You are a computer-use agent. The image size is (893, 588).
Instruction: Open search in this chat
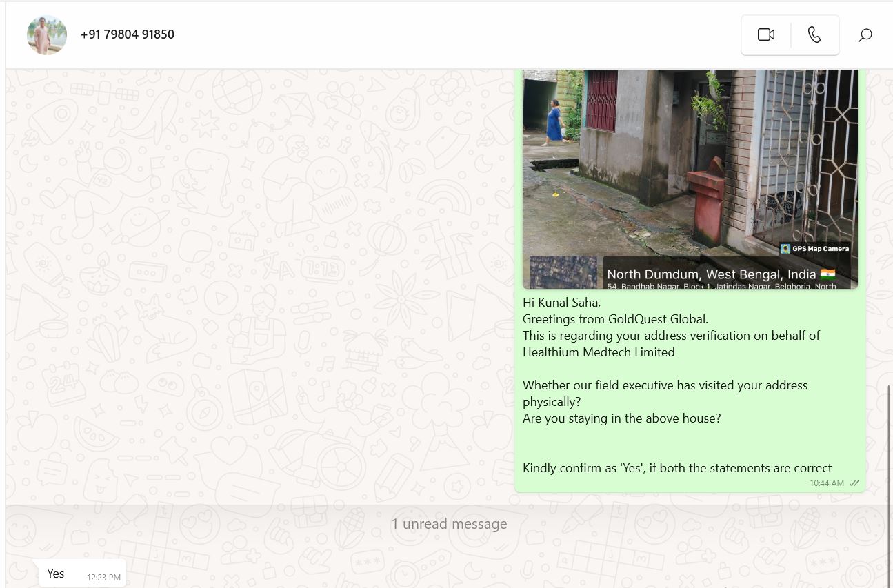(x=865, y=35)
